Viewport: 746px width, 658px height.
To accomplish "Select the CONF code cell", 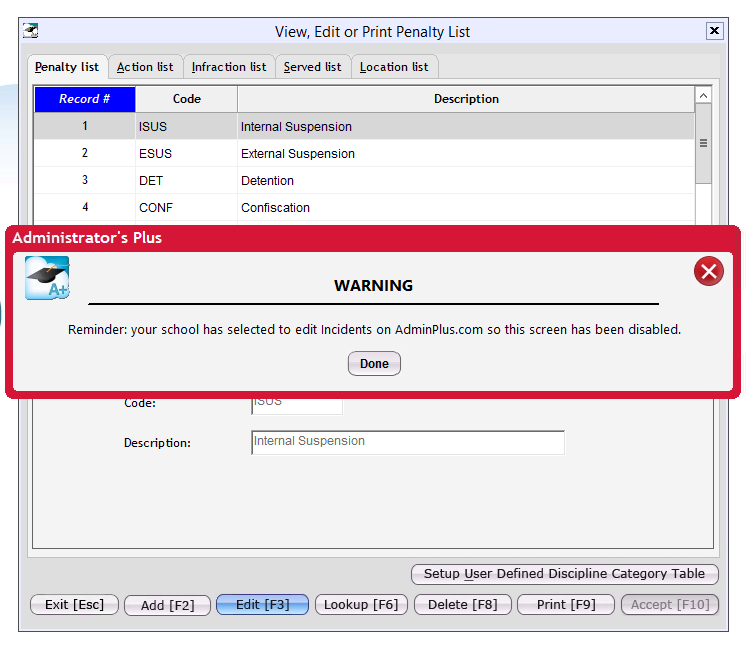I will coord(186,207).
